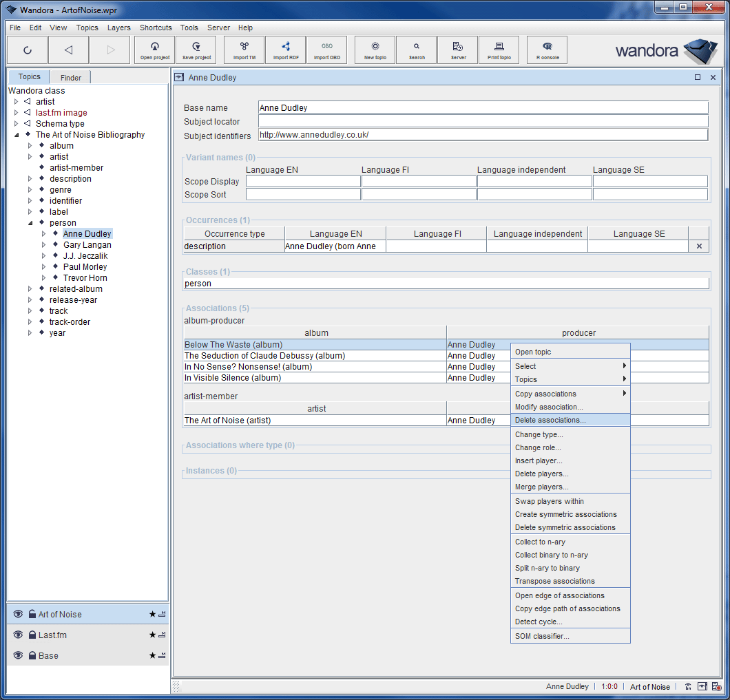Expand the Trevor Horn tree node
This screenshot has width=730, height=700.
point(43,278)
